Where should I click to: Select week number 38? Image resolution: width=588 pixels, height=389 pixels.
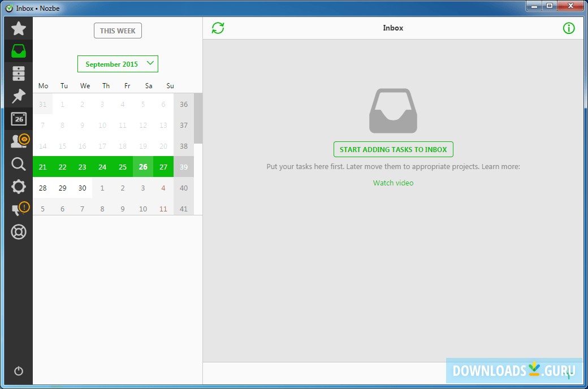pos(184,146)
